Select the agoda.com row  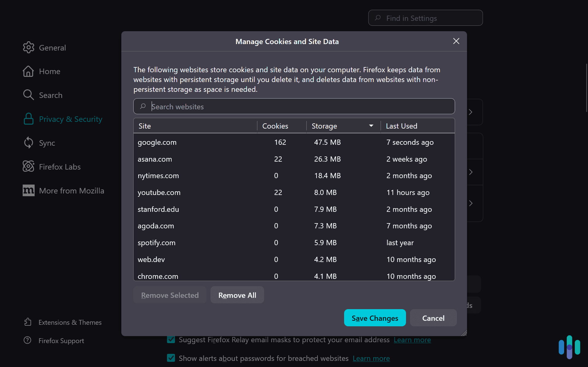[294, 226]
